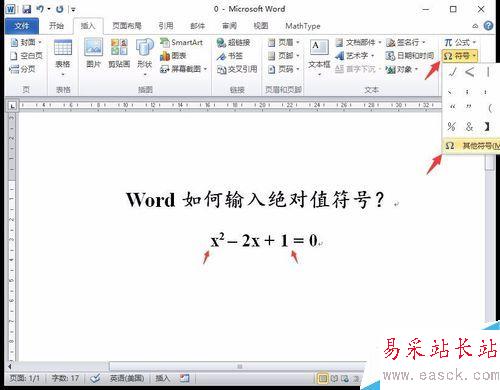
Task: Open 文档部件 quick parts menu
Action: click(x=359, y=42)
